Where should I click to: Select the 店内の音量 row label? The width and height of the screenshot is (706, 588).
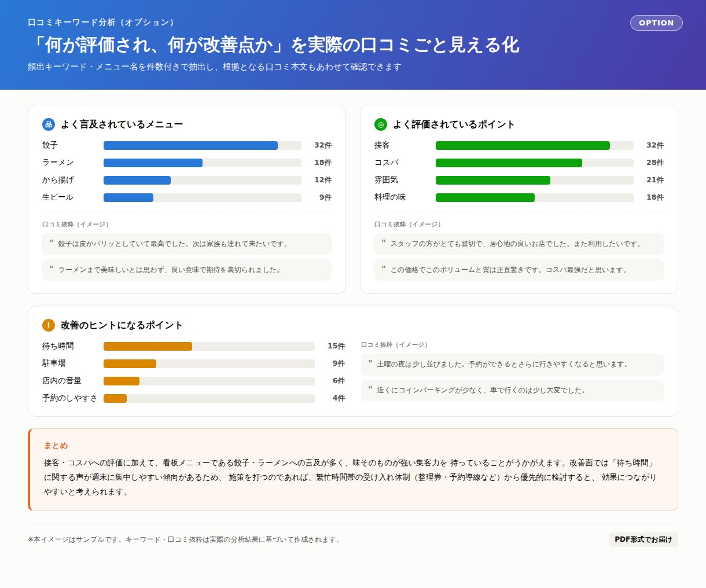pyautogui.click(x=62, y=381)
